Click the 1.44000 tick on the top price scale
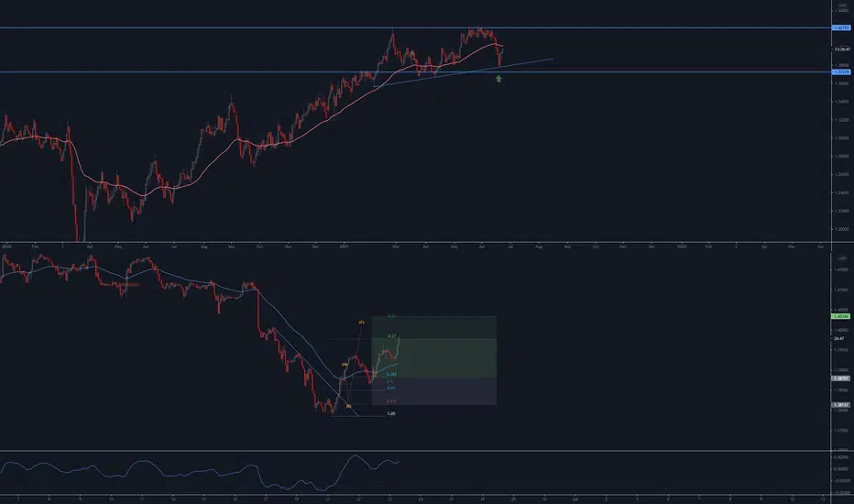The image size is (854, 504). click(x=841, y=11)
